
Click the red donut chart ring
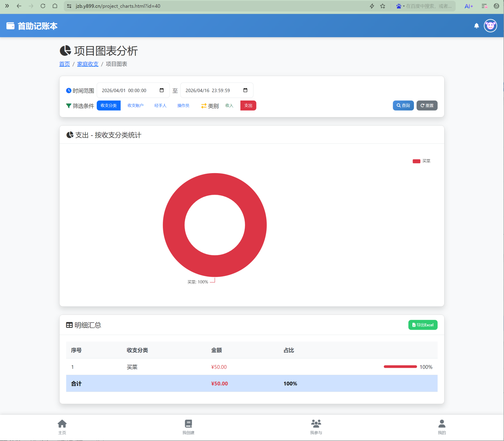[x=174, y=225]
